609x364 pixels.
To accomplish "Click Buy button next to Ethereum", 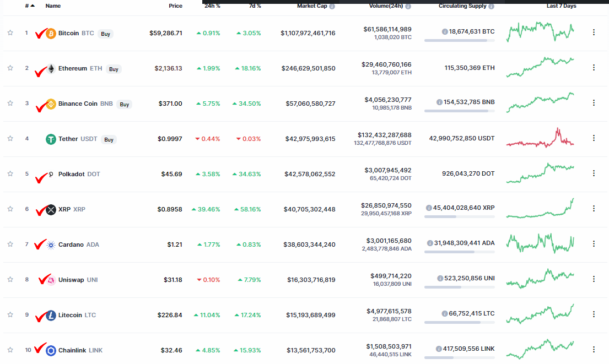I will [114, 69].
